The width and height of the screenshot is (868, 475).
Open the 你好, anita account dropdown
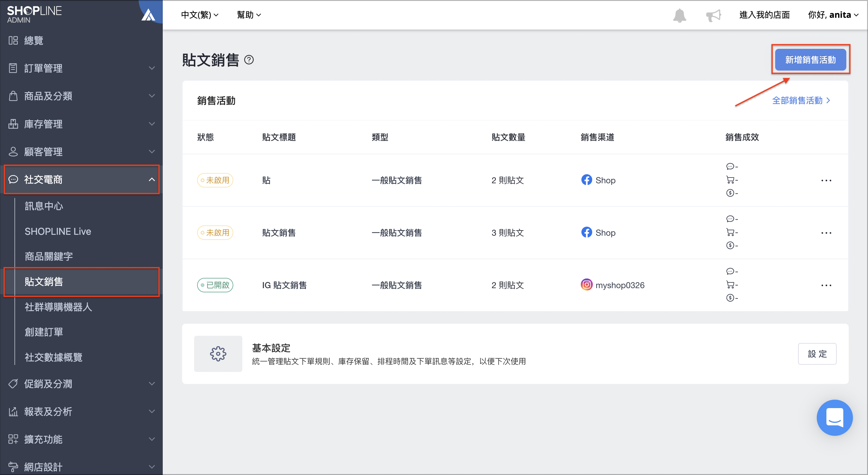pos(833,15)
